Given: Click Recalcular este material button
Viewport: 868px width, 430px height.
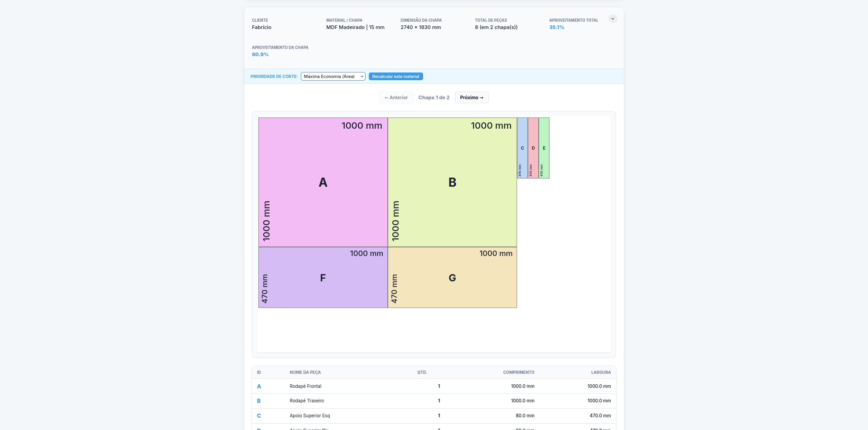Looking at the screenshot, I should pyautogui.click(x=395, y=77).
